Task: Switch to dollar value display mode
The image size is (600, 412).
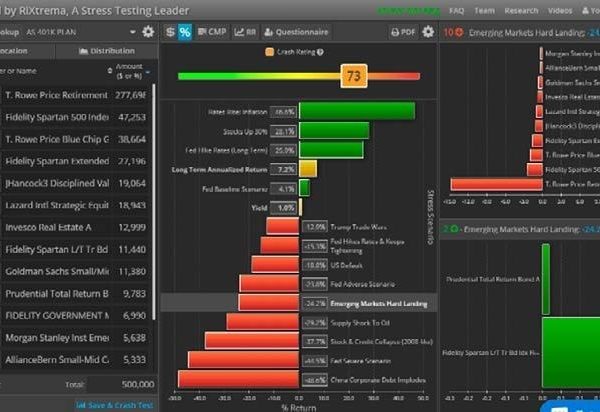Action: [x=169, y=32]
